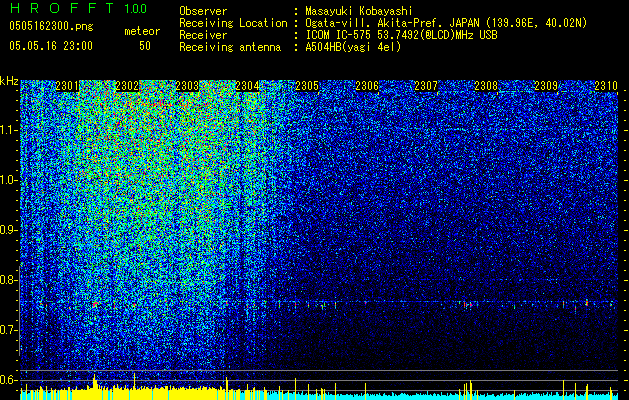Click the 2306 time marker
Image resolution: width=629 pixels, height=400 pixels.
[367, 86]
